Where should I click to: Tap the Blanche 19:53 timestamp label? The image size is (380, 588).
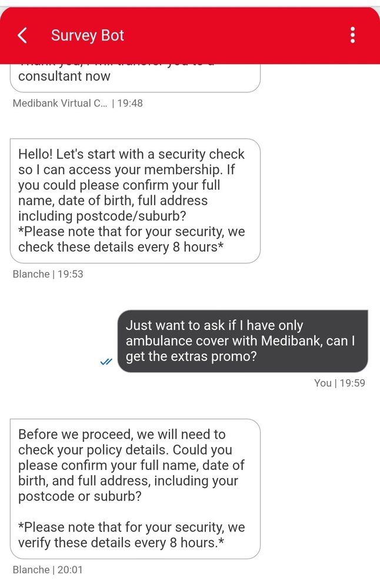coord(48,274)
